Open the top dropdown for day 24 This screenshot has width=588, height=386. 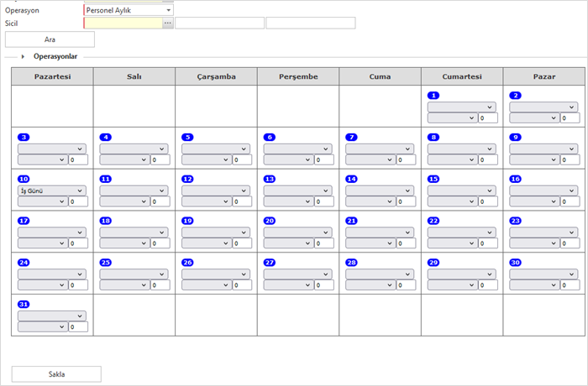click(x=51, y=274)
